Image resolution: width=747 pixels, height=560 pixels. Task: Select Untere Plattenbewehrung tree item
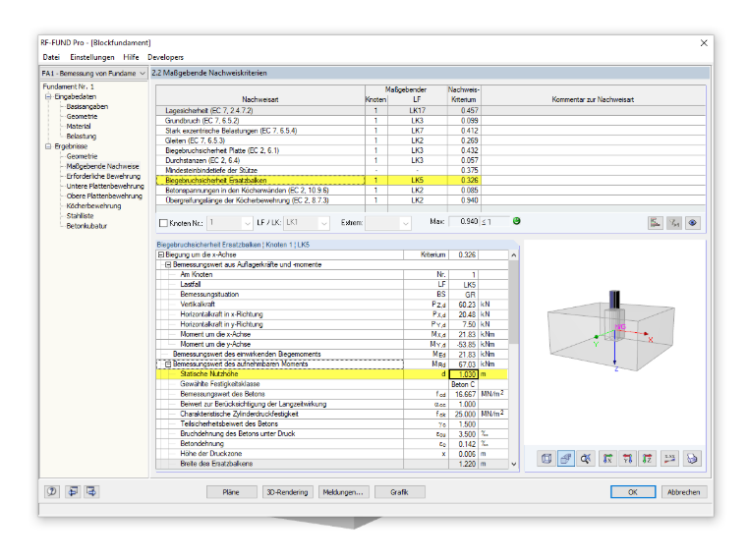coord(105,187)
